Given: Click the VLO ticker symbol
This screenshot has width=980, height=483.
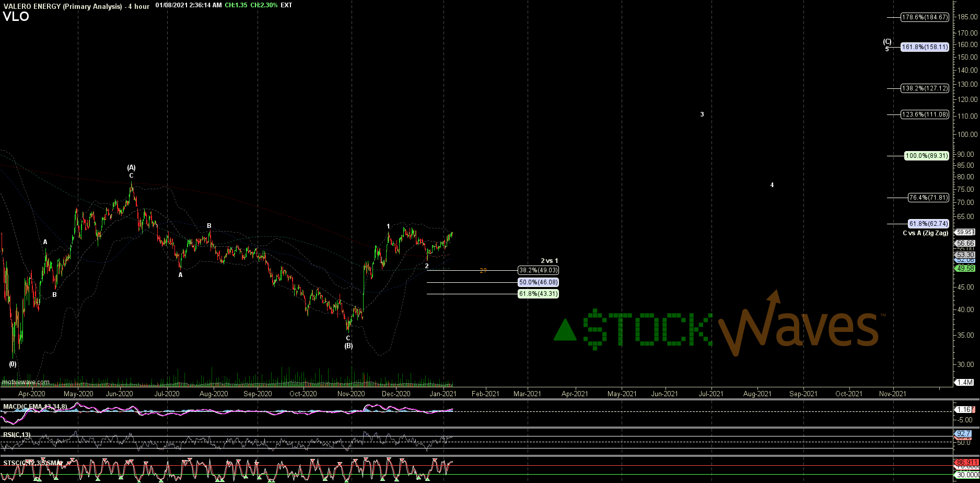Looking at the screenshot, I should pos(16,17).
